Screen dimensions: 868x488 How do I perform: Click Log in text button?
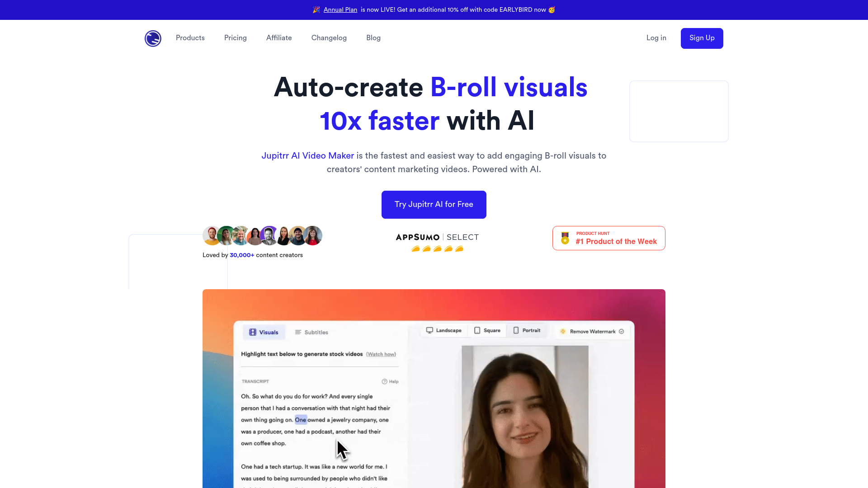pos(656,38)
